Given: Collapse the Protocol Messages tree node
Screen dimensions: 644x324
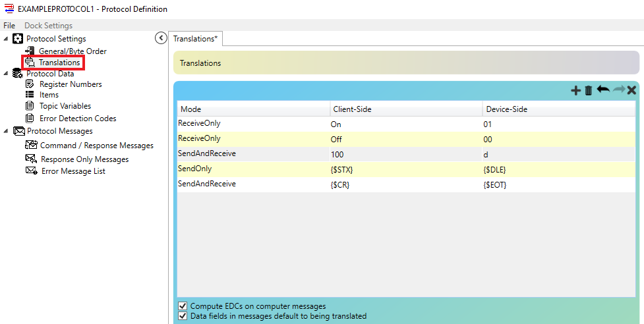Looking at the screenshot, I should pos(6,131).
